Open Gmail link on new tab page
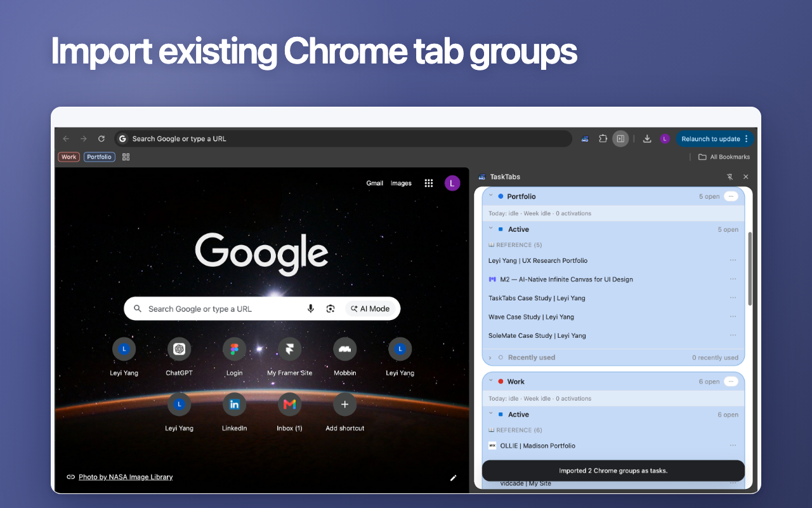Viewport: 812px width, 508px height. (374, 183)
